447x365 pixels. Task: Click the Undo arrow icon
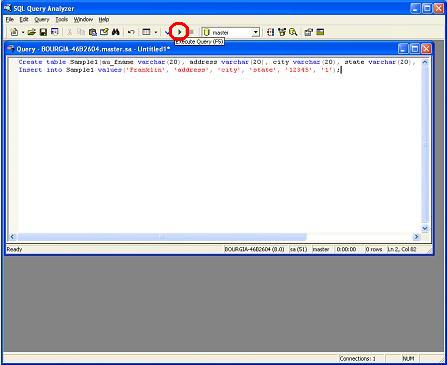point(131,32)
